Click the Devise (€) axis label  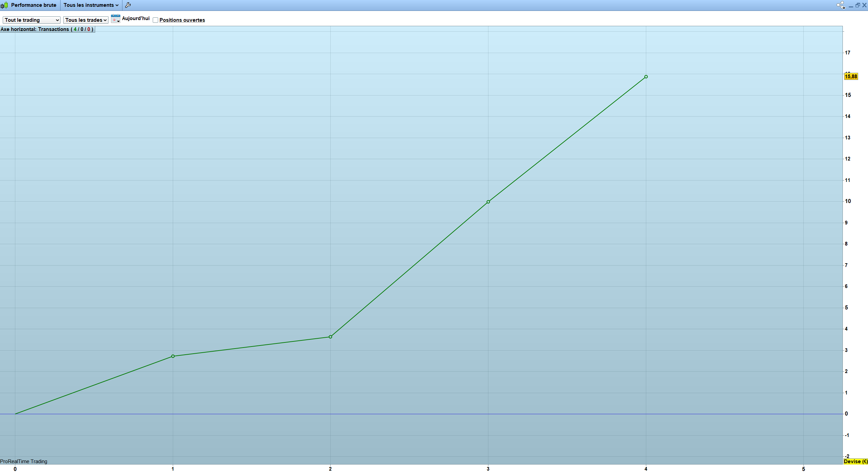855,461
